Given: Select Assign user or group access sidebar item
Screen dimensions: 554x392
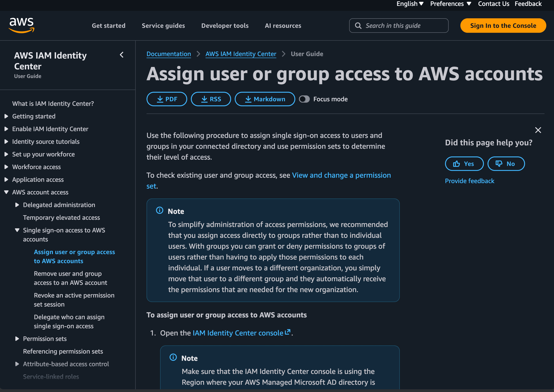Looking at the screenshot, I should [74, 257].
